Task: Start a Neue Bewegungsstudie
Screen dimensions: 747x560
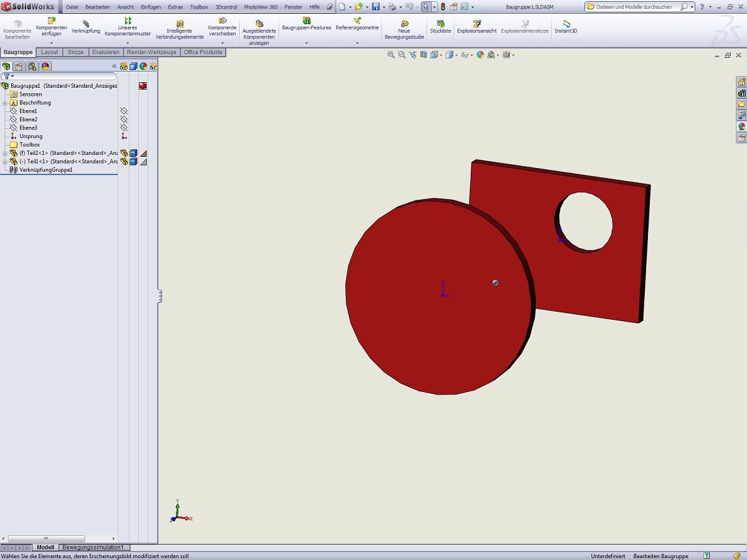Action: point(404,30)
